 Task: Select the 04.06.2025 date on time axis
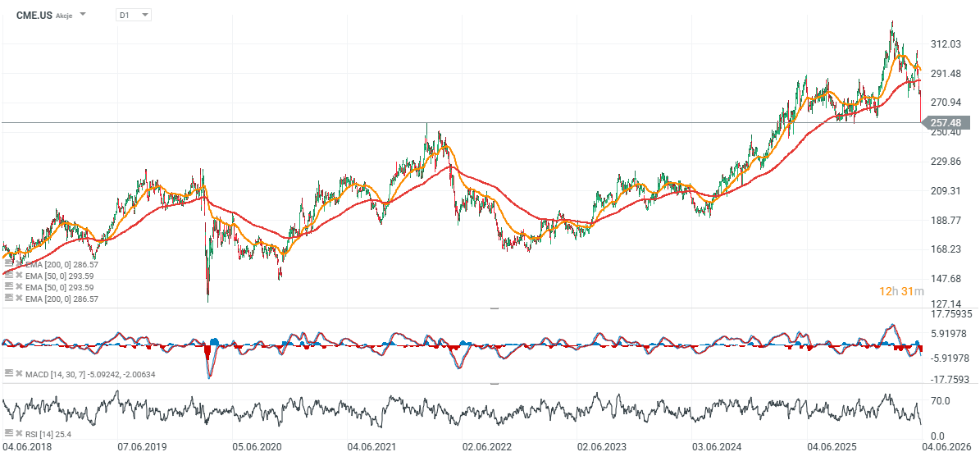[832, 446]
